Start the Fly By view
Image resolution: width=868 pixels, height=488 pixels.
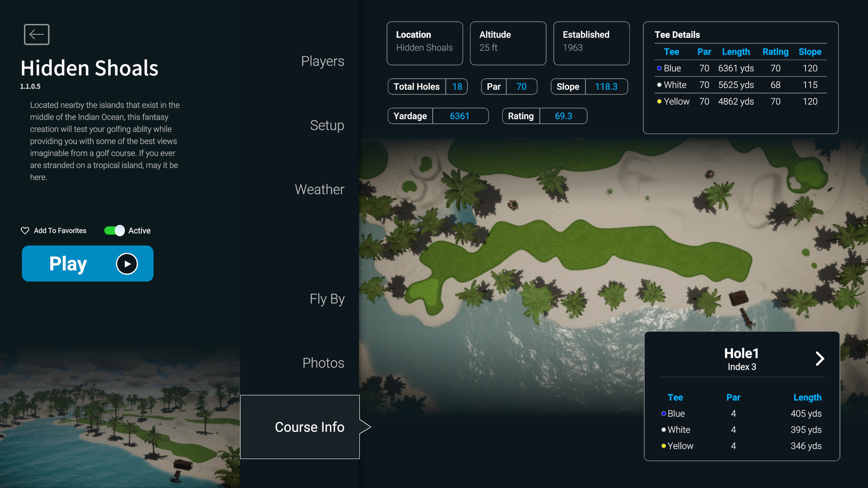pyautogui.click(x=327, y=299)
